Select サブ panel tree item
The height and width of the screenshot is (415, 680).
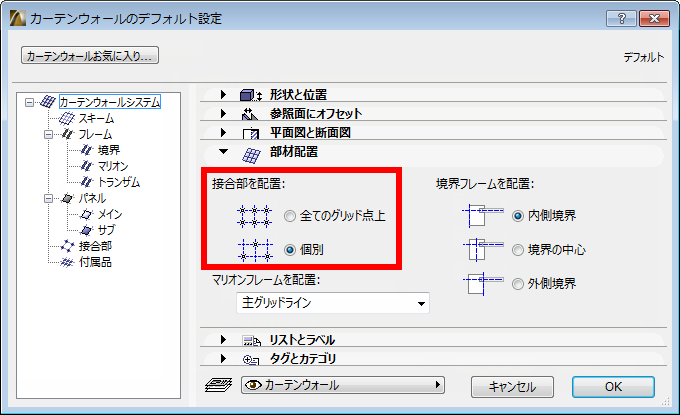(x=107, y=230)
